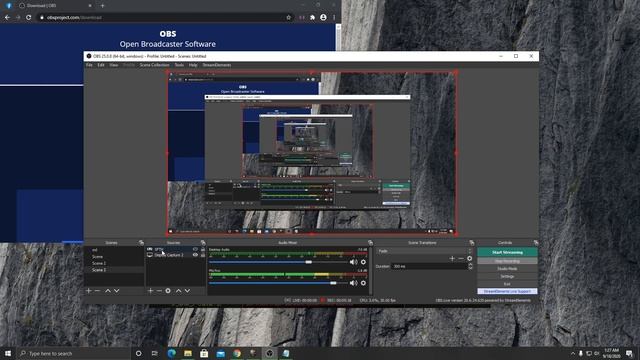Toggle lock on the first source row
Screen dimensions: 640x360
[203, 249]
